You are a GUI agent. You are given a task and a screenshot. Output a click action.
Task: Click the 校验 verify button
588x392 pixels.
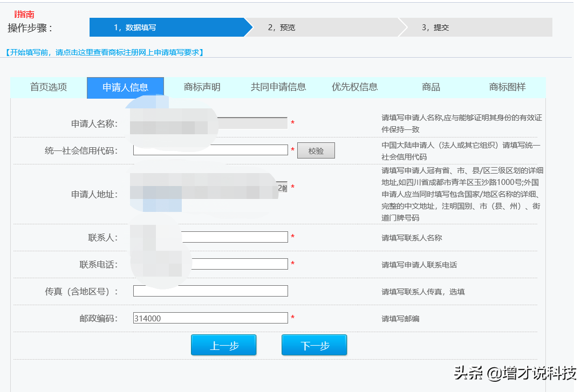[316, 151]
